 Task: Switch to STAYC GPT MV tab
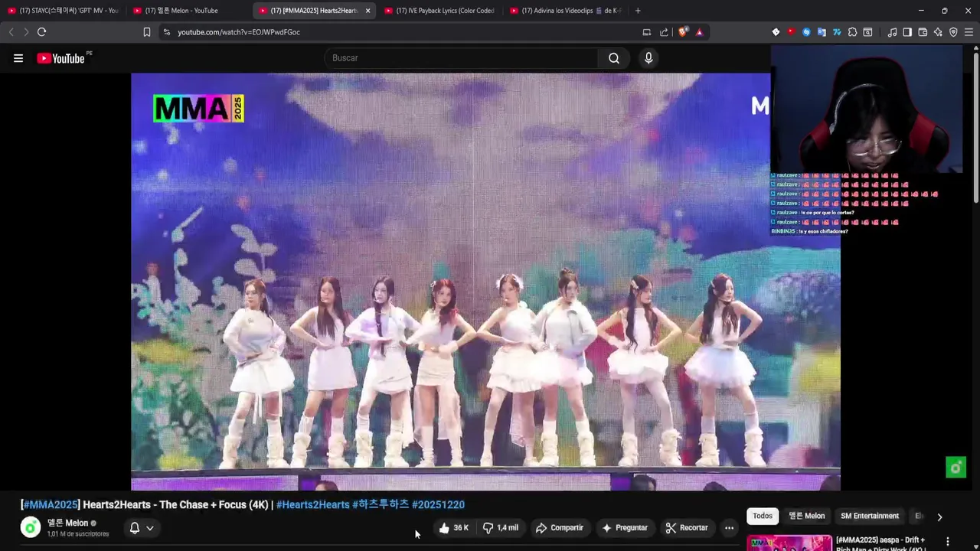[x=63, y=11]
